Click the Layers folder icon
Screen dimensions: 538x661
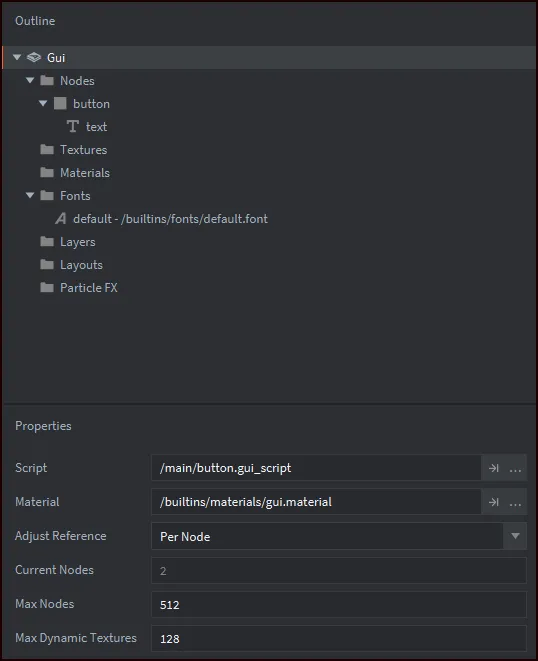tap(47, 241)
